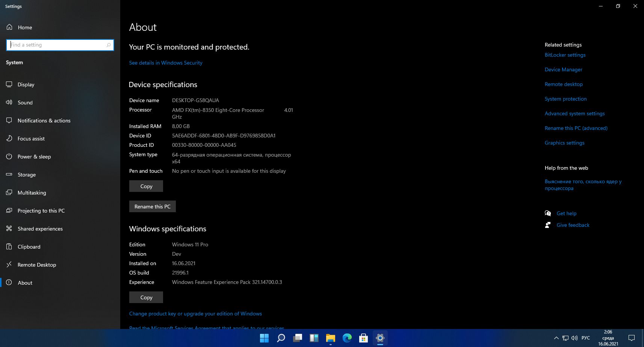Open the taskbar clock and date
The height and width of the screenshot is (347, 644).
[608, 338]
